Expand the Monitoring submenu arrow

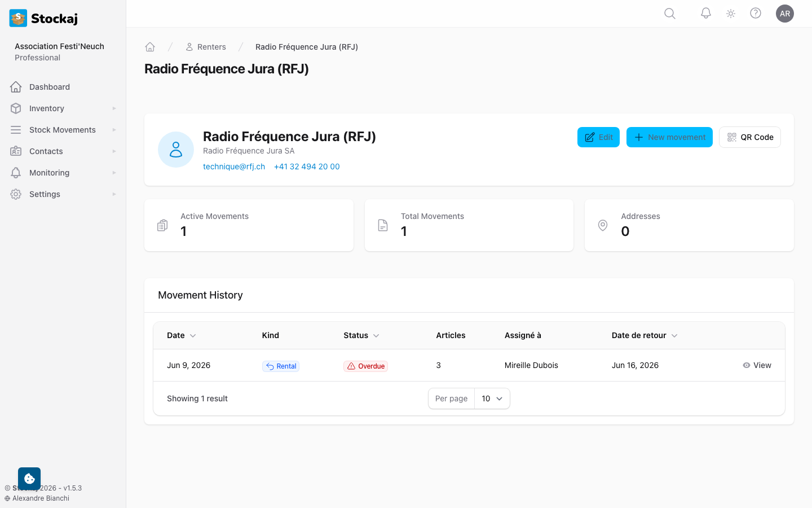[114, 173]
